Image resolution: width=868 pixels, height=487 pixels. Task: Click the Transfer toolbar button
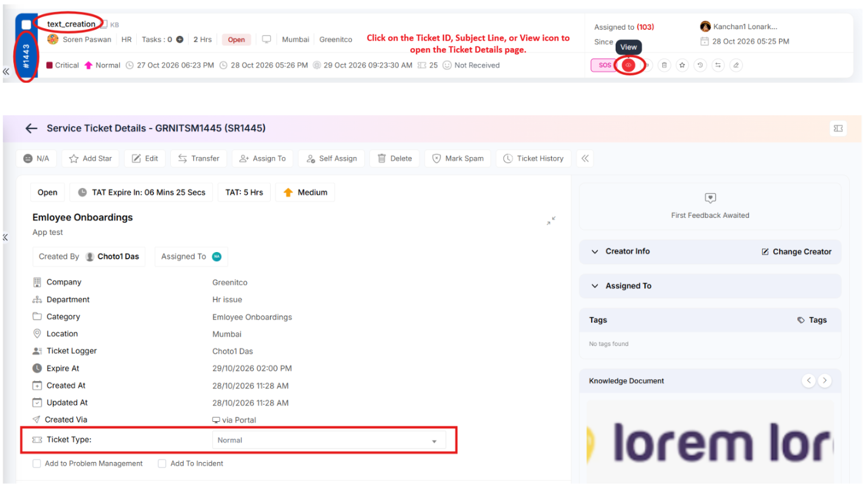tap(199, 158)
